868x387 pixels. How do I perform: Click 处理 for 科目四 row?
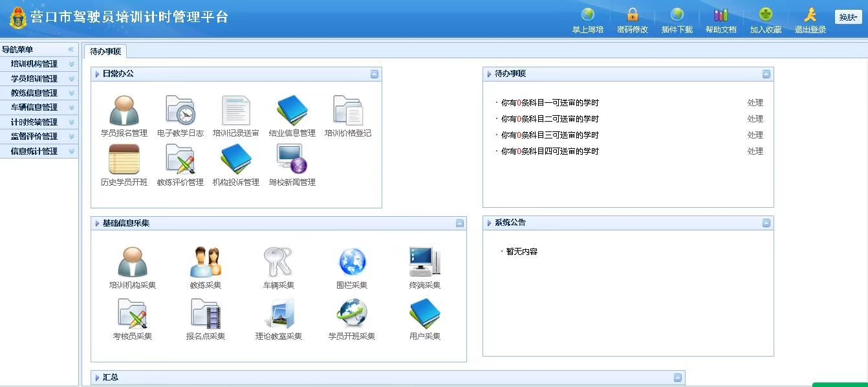pos(755,151)
